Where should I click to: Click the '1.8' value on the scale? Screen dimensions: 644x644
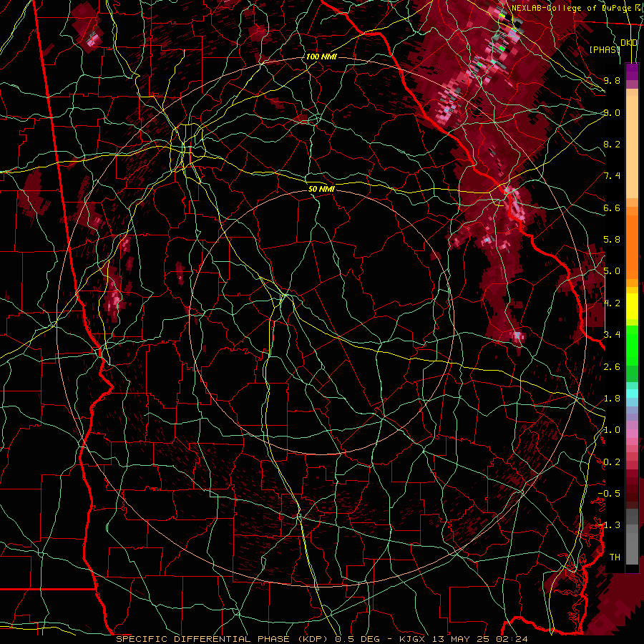[x=612, y=399]
